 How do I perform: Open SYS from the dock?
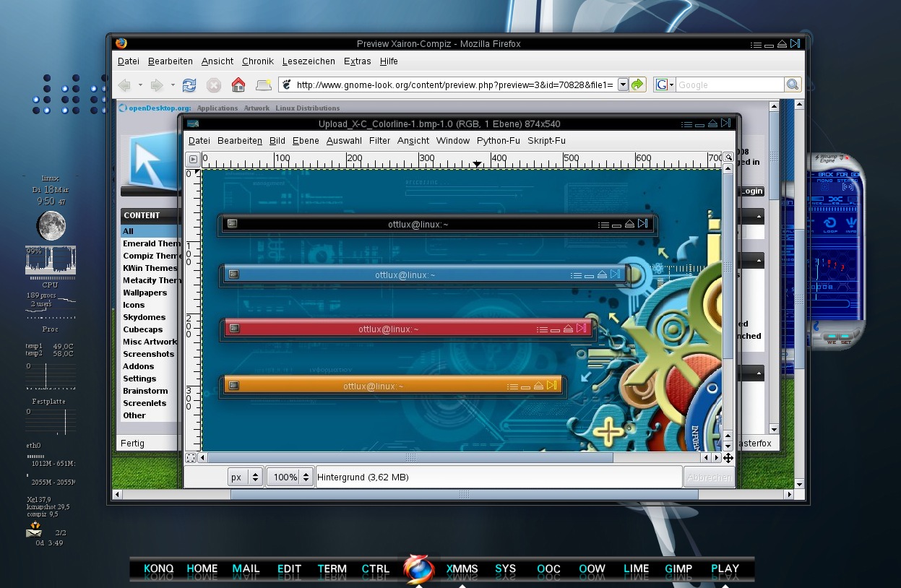click(x=505, y=568)
